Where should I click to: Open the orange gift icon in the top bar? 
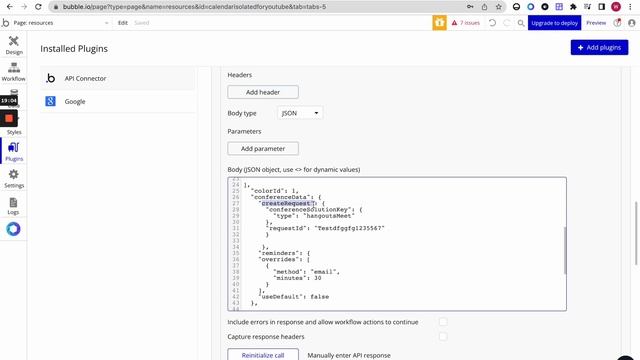[439, 23]
